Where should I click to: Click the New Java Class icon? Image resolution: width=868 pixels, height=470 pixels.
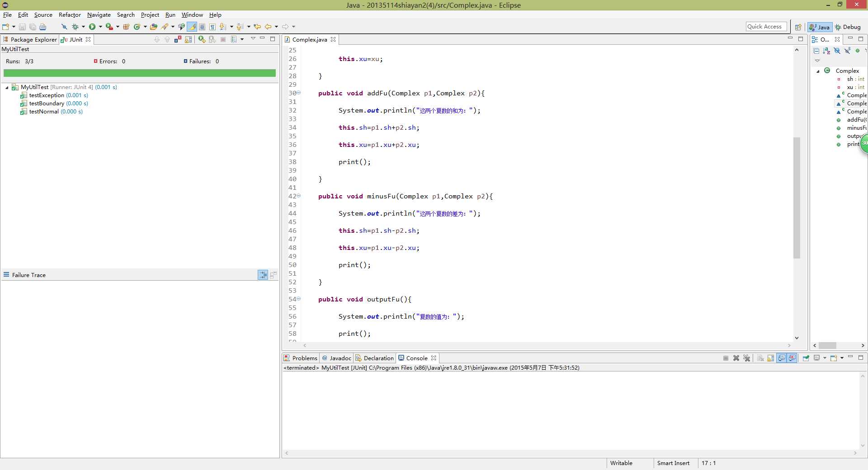pos(137,27)
